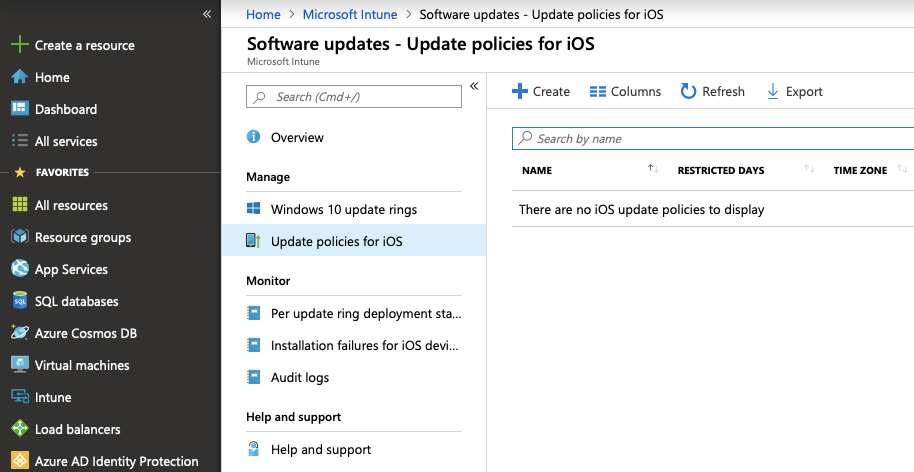
Task: Click the circular Refresh arrow icon
Action: (688, 91)
